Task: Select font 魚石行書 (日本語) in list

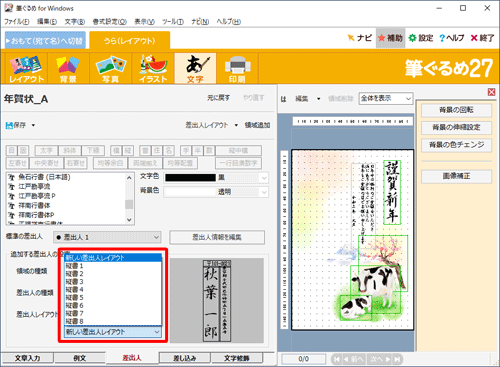Action: click(x=44, y=177)
